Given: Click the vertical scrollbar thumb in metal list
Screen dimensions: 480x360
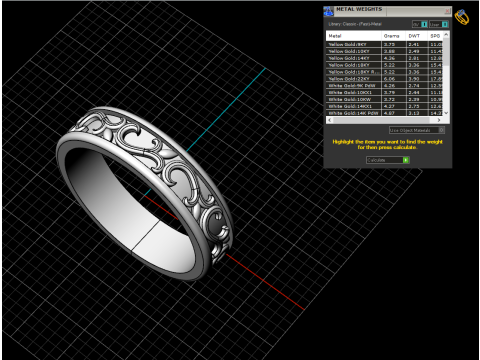Looking at the screenshot, I should 446,52.
